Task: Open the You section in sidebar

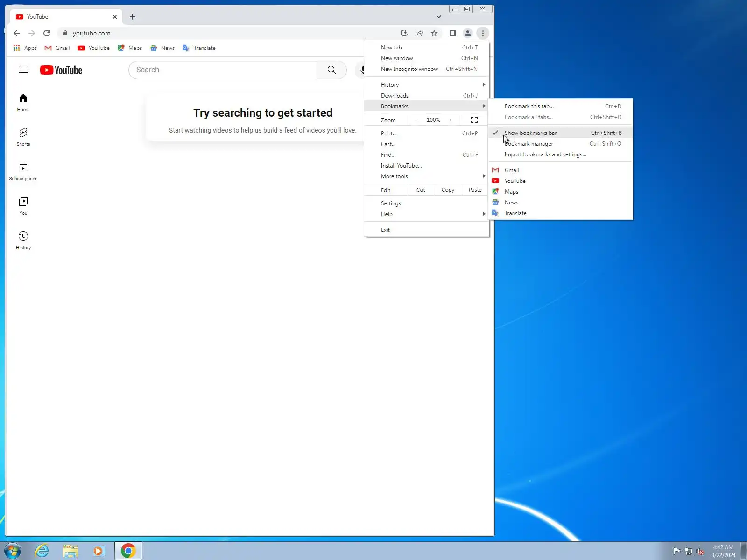Action: point(23,206)
